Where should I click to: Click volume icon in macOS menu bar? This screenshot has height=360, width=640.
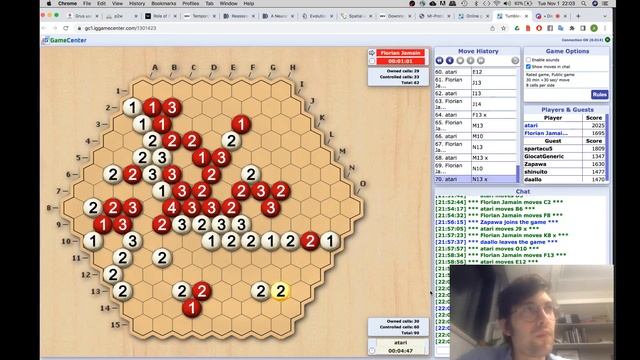(x=507, y=3)
